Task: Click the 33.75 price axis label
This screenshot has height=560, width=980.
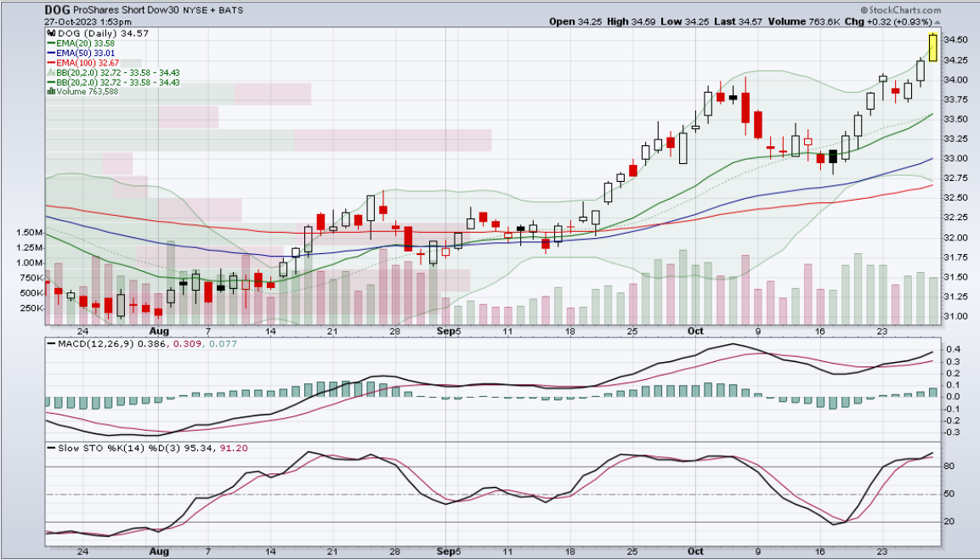Action: (x=955, y=100)
